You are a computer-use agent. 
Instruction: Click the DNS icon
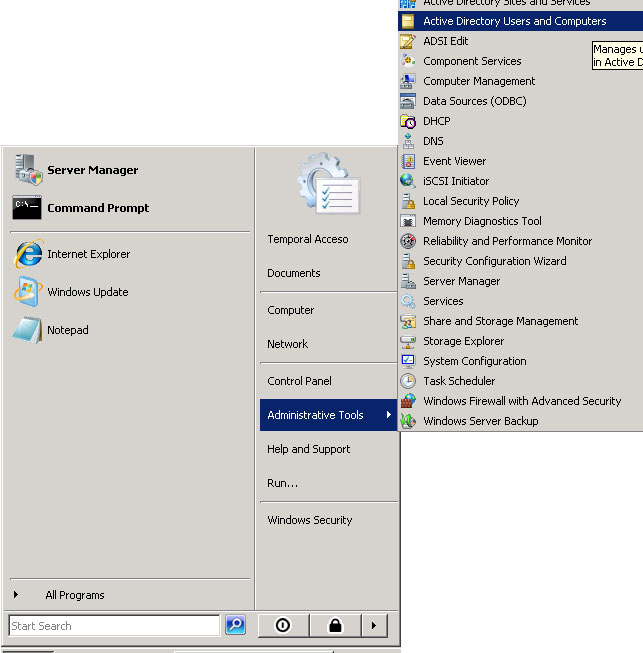(x=408, y=141)
